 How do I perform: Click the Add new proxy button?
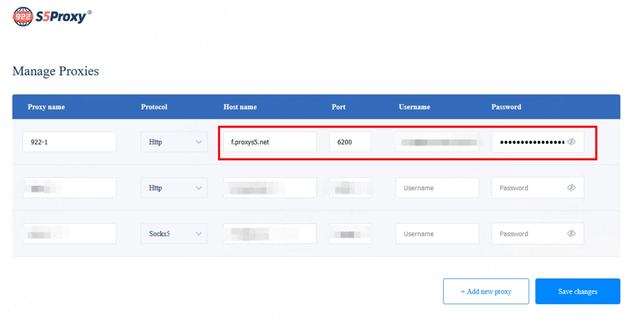[486, 292]
